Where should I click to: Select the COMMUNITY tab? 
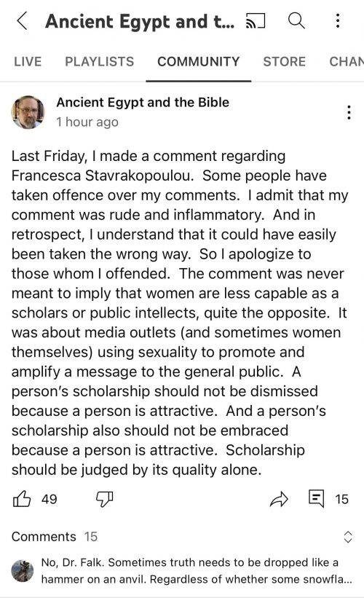(199, 61)
